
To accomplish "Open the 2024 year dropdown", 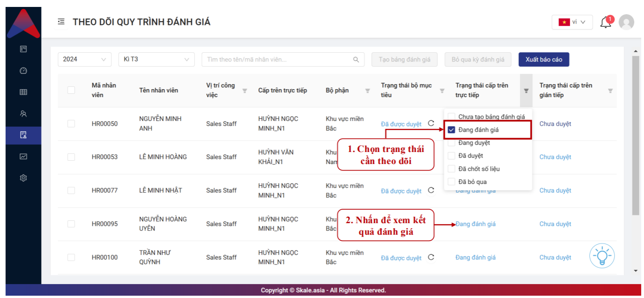I will (x=84, y=59).
